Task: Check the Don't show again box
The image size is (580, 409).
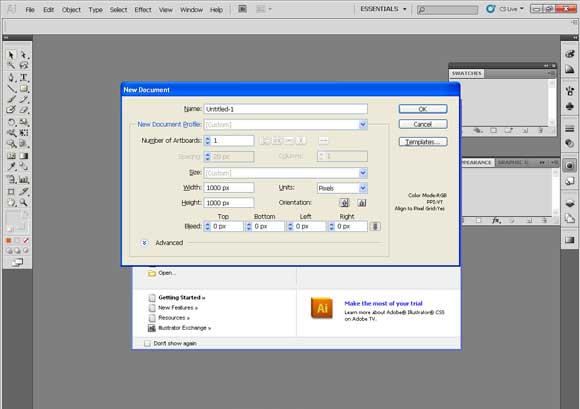Action: (x=147, y=343)
